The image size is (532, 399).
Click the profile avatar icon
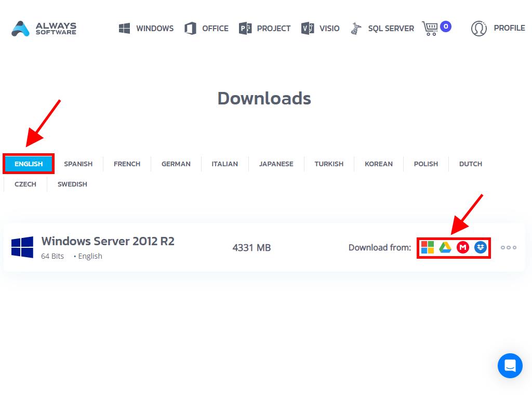pos(478,29)
